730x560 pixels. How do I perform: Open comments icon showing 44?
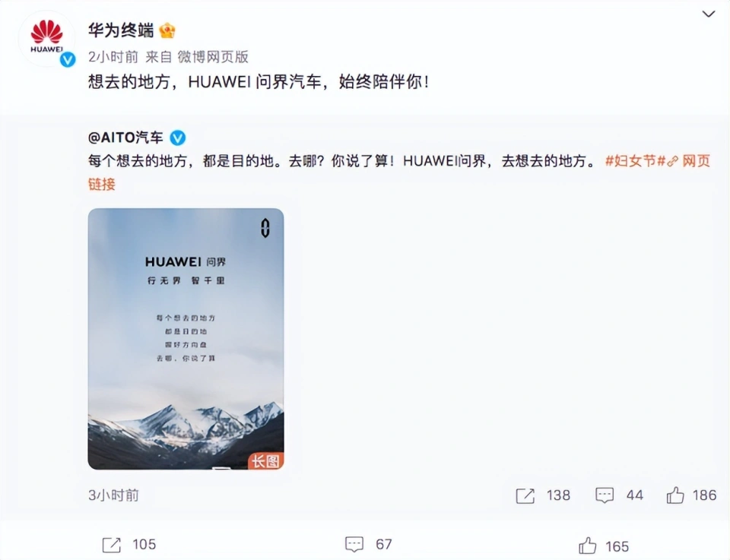(605, 495)
